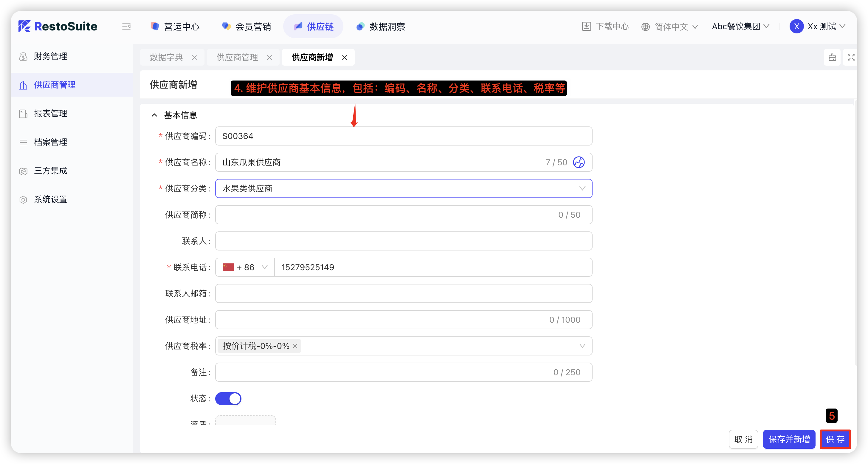The height and width of the screenshot is (464, 868).
Task: Remove the 按价计税-0%-0% tax tag
Action: click(x=295, y=346)
